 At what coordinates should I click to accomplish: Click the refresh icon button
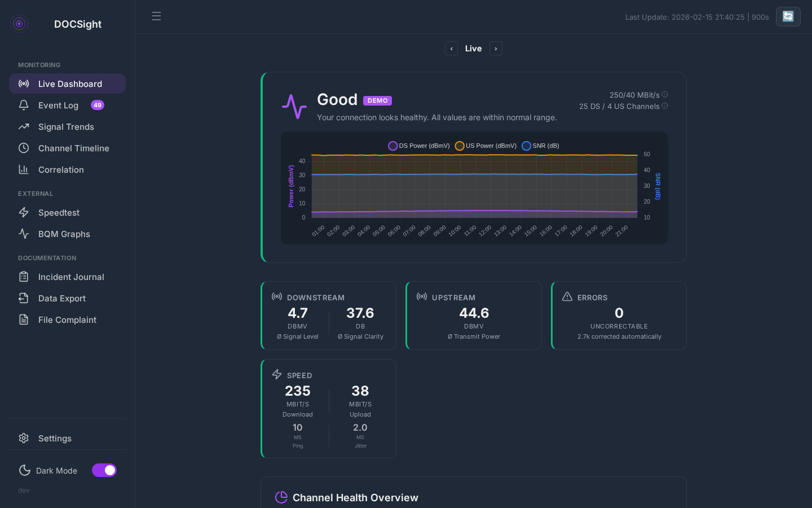pos(788,17)
